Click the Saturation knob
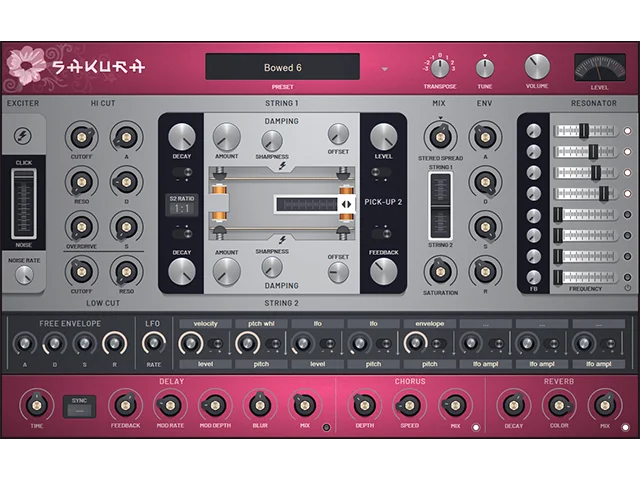The width and height of the screenshot is (640, 480). click(440, 271)
